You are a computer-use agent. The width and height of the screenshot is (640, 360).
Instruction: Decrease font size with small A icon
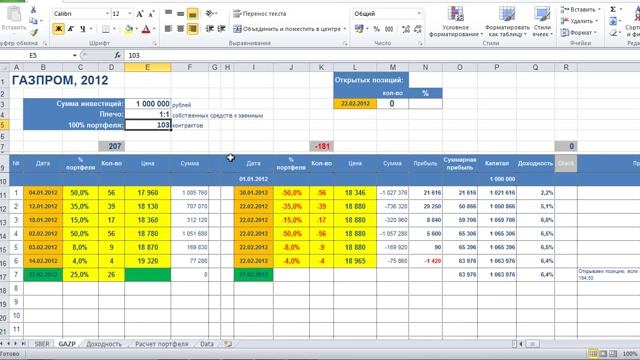pos(151,14)
